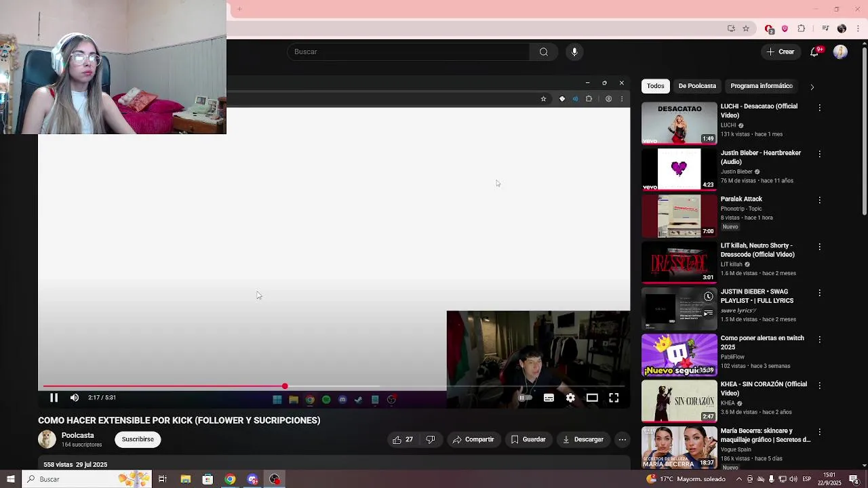Open options for JUSTIN BIEBER SWAG PLAYLIST
The width and height of the screenshot is (868, 488).
pos(819,293)
